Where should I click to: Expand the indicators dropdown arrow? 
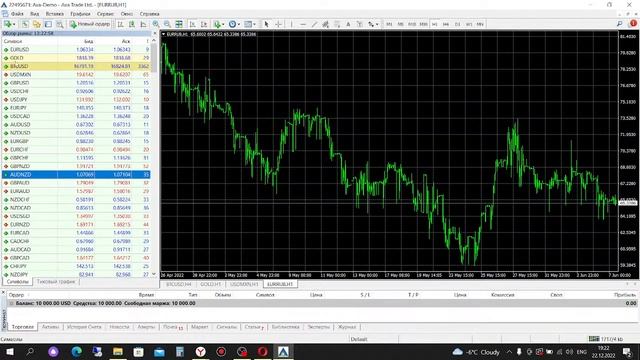[x=223, y=24]
